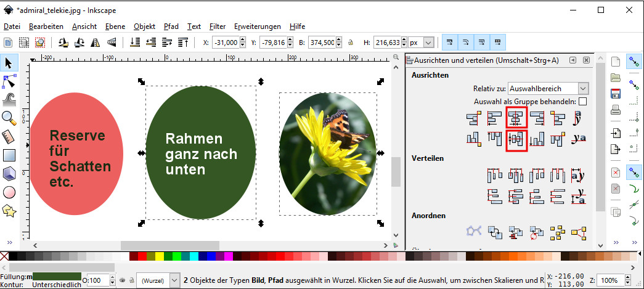
Task: Distribute centers equidistantly horizontally
Action: [x=516, y=175]
